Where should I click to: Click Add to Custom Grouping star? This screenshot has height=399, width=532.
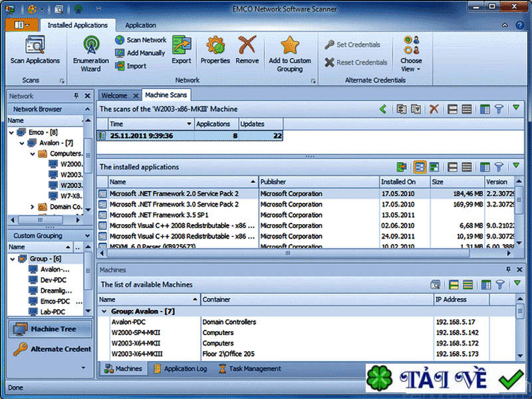(290, 46)
